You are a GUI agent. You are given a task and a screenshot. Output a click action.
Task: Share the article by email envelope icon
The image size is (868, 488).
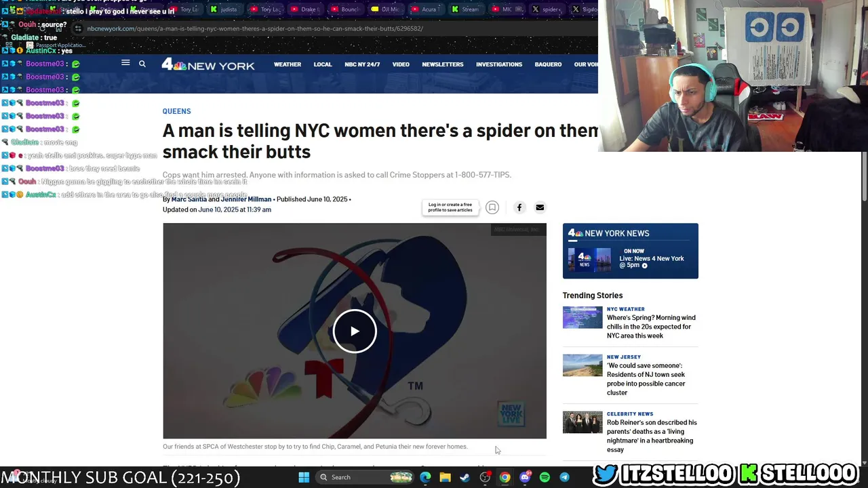pos(540,207)
